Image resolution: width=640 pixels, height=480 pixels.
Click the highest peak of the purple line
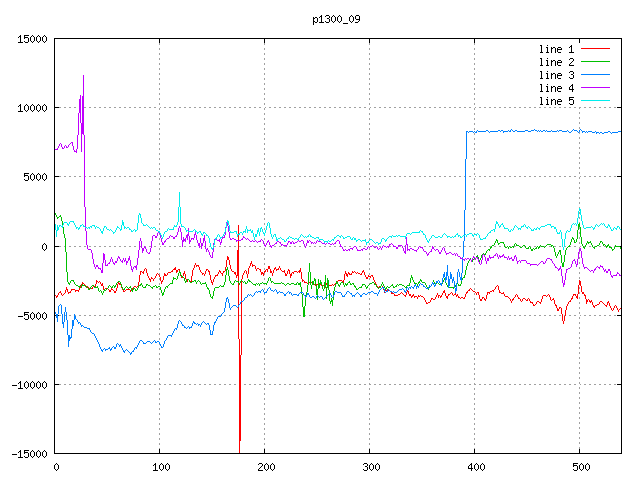pyautogui.click(x=83, y=75)
